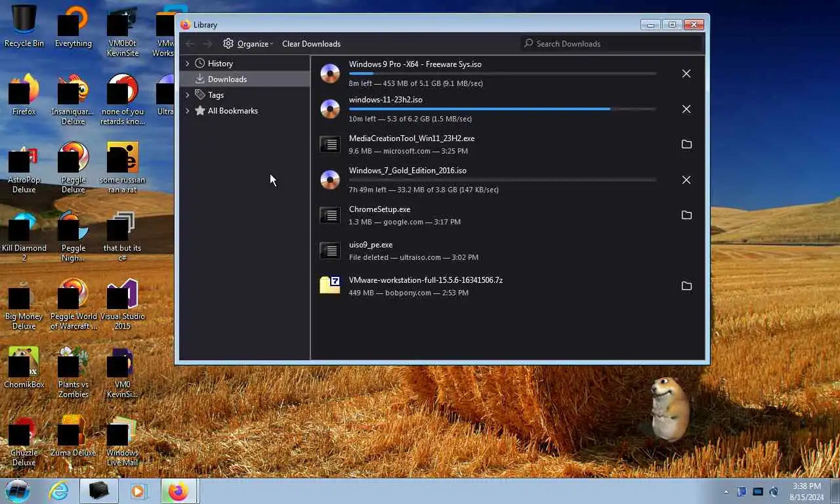Expand the All Bookmarks tree node
Image resolution: width=840 pixels, height=504 pixels.
tap(187, 111)
